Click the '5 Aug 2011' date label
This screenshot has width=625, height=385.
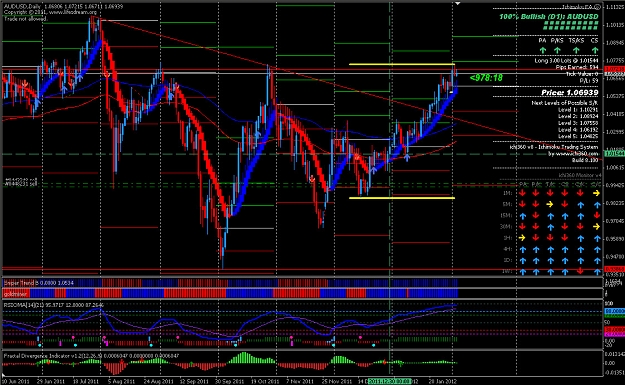pyautogui.click(x=121, y=381)
